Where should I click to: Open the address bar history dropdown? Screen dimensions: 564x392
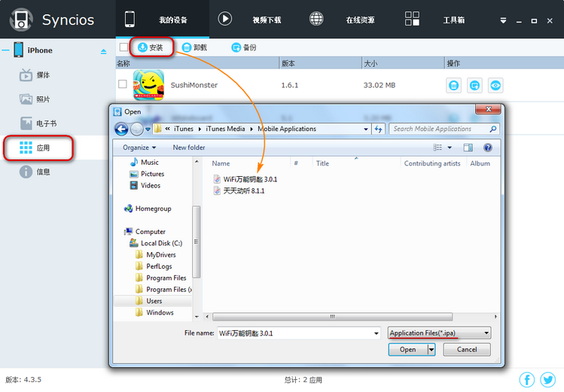366,129
